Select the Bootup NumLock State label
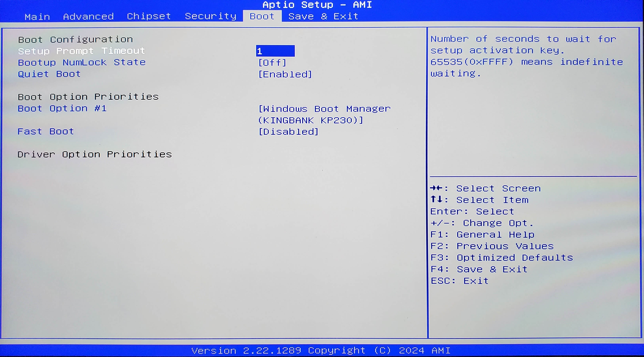The image size is (644, 357). point(82,62)
